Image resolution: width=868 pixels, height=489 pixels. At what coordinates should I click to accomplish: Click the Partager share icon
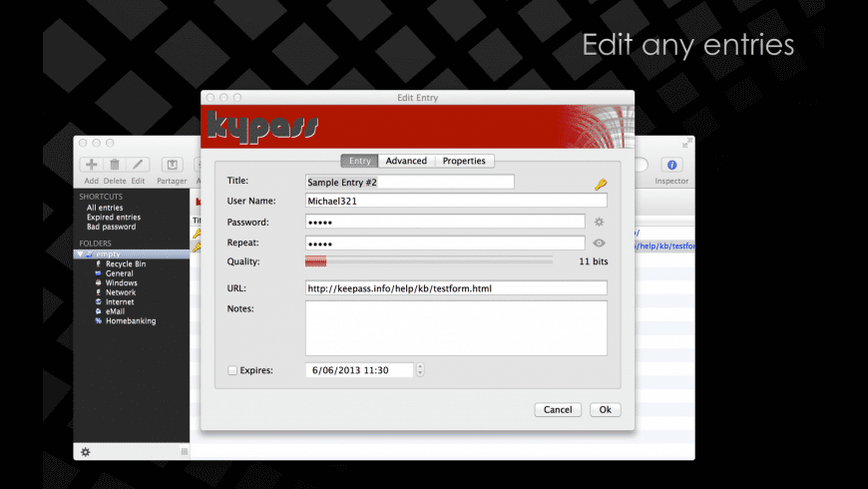pos(173,165)
